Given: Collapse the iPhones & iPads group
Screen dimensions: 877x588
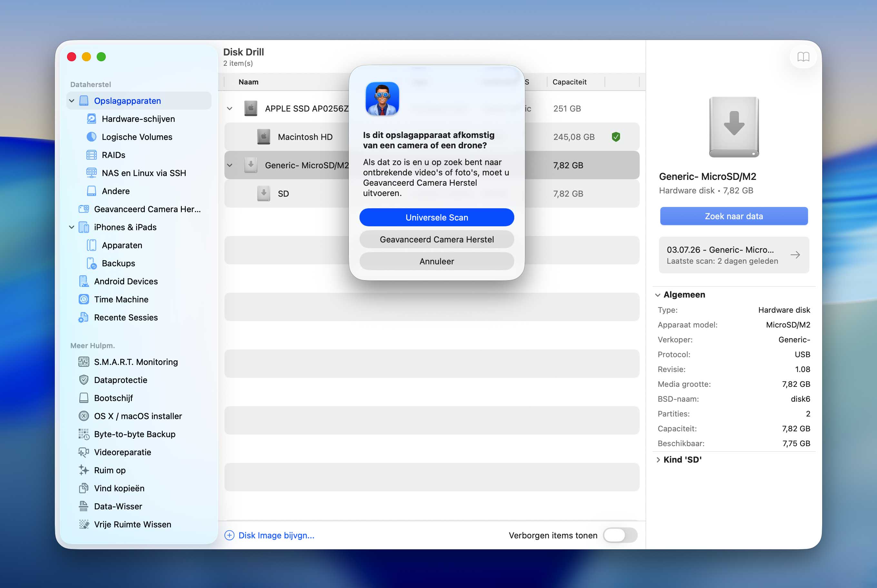Looking at the screenshot, I should (72, 227).
